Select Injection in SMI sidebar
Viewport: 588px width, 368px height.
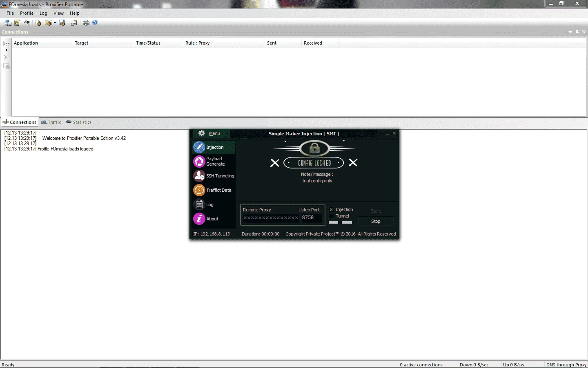(214, 147)
